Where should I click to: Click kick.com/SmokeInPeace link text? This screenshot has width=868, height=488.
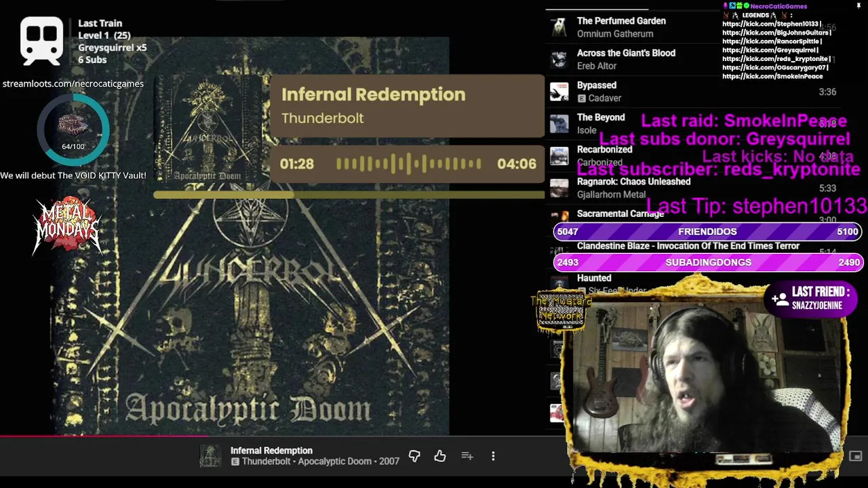pyautogui.click(x=772, y=77)
